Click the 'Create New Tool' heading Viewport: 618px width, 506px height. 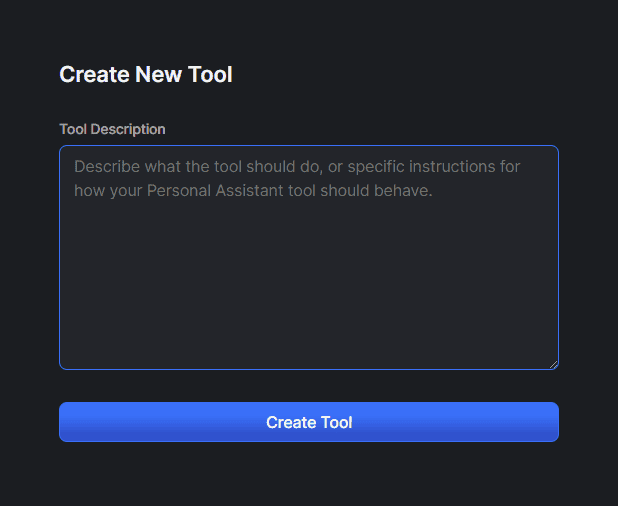[146, 74]
